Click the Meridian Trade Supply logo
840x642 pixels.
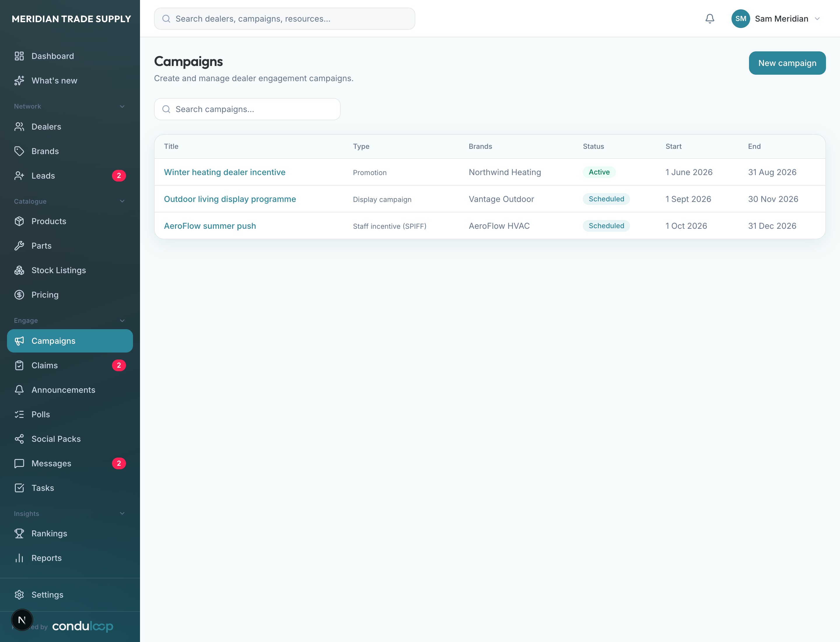[71, 19]
